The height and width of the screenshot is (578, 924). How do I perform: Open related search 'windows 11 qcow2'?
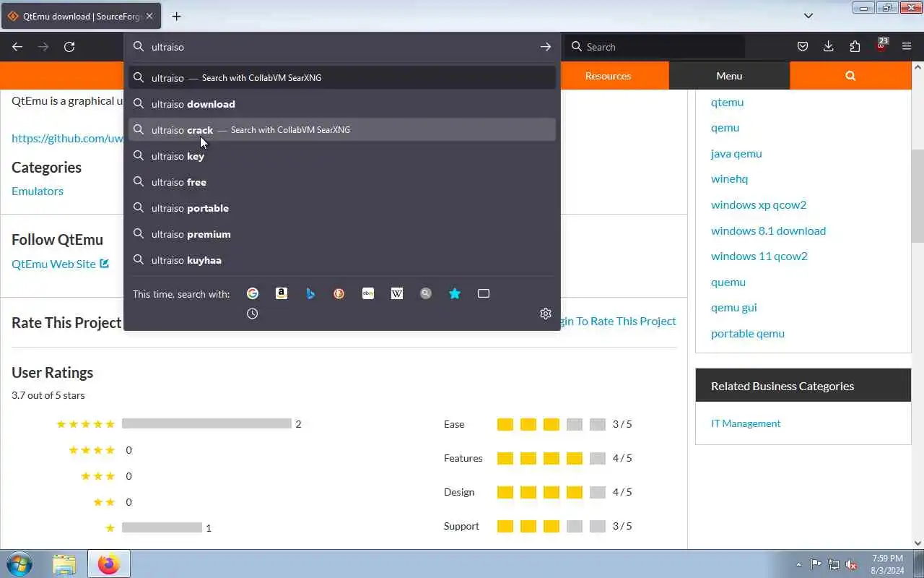pos(759,256)
